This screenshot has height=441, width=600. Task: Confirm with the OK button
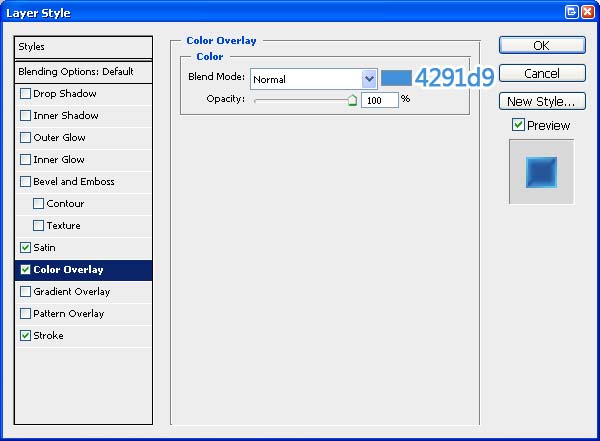[542, 46]
